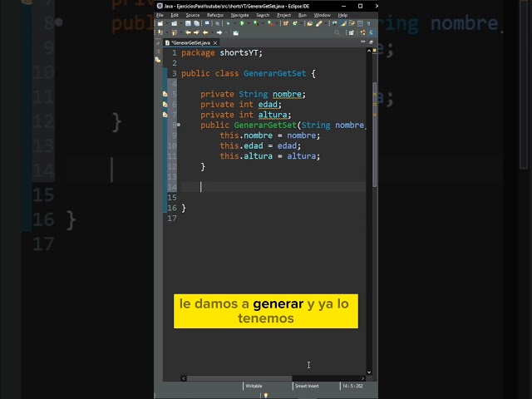Click the horizontal scrollbar right arrow
Screen dimensions: 532x399
(362, 378)
